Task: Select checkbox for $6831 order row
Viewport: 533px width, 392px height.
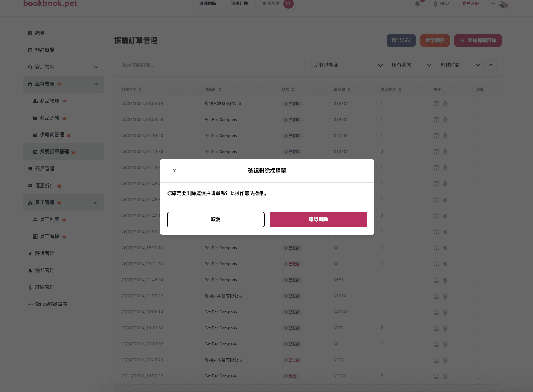Action: click(479, 280)
